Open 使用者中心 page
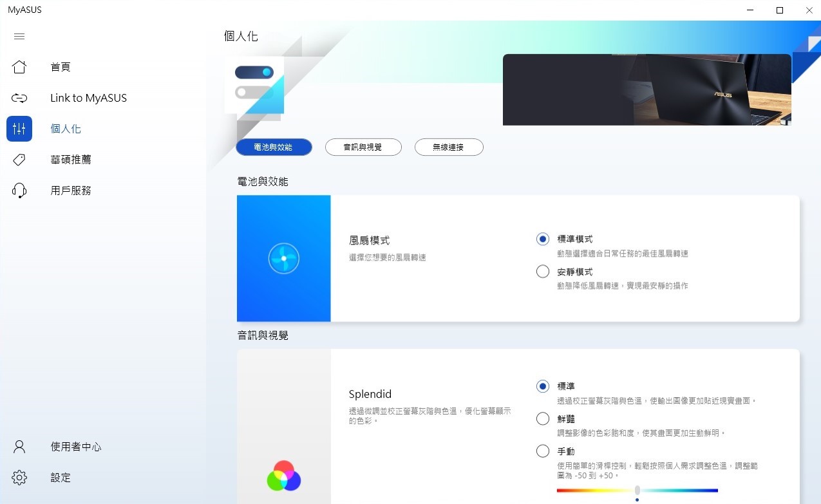 76,447
